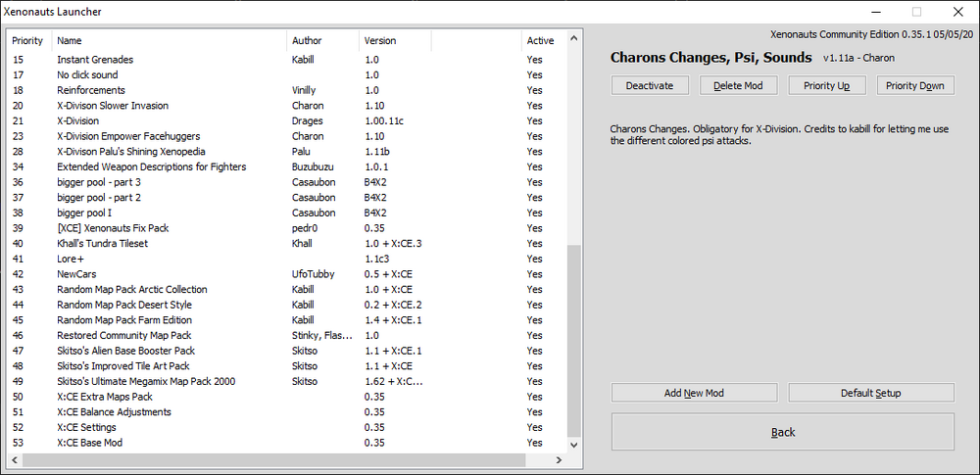The width and height of the screenshot is (980, 475).
Task: Click the Deactivate button
Action: [x=650, y=85]
